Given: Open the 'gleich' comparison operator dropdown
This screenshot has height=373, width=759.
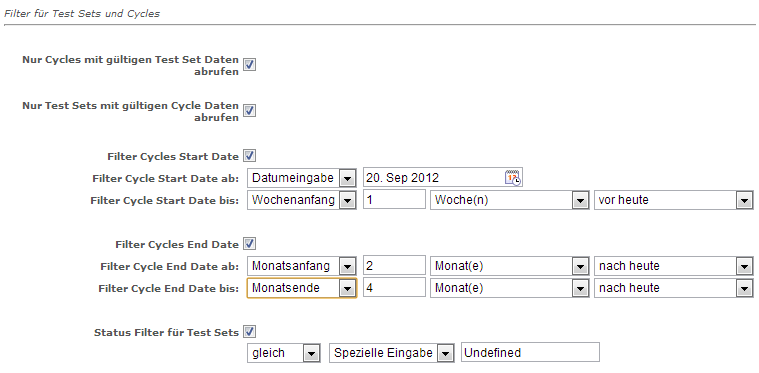Looking at the screenshot, I should tap(283, 353).
